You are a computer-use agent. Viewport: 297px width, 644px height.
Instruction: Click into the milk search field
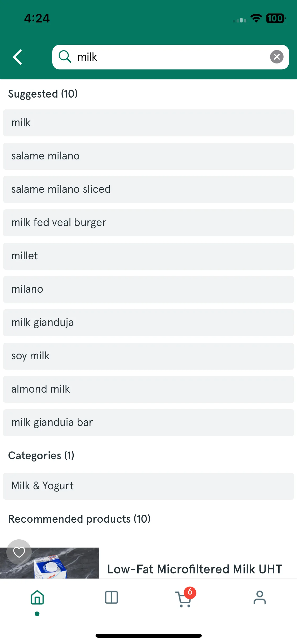click(x=171, y=57)
